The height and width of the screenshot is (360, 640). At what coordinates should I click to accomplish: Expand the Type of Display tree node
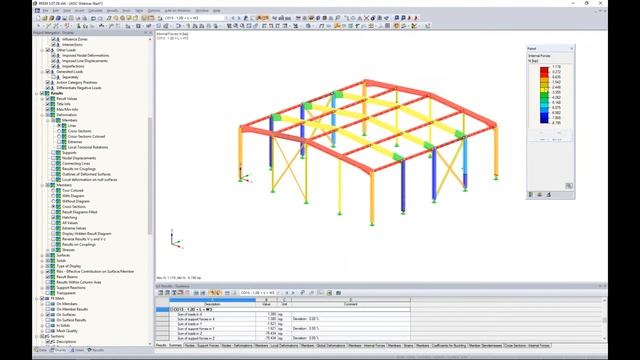point(42,266)
